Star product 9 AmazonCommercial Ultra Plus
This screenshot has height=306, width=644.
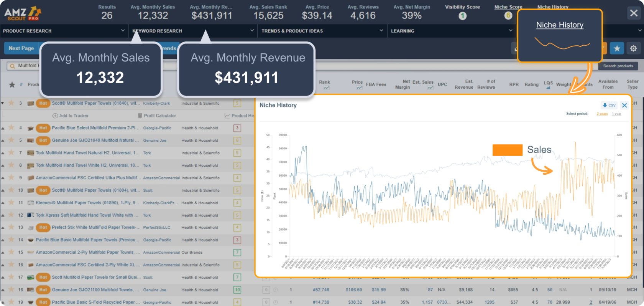pyautogui.click(x=11, y=177)
